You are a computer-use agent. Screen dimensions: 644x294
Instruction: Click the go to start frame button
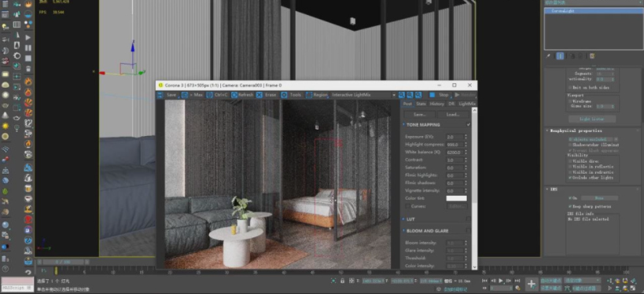point(485,281)
